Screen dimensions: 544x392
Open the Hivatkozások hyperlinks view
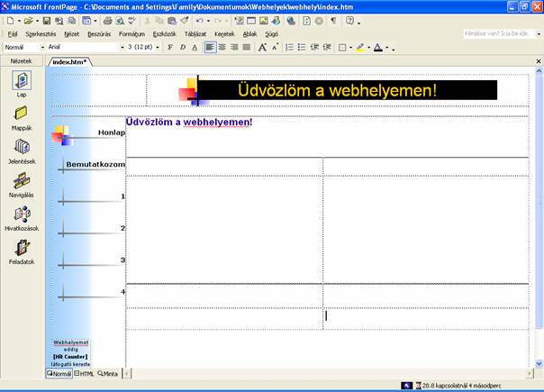[22, 217]
